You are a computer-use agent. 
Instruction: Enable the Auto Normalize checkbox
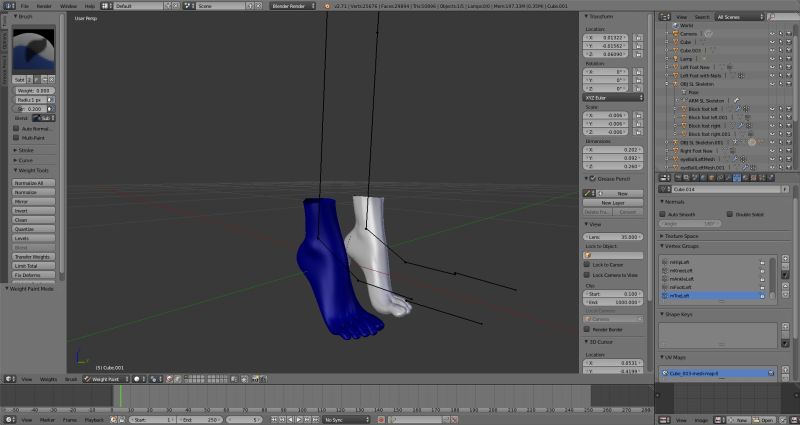(x=16, y=129)
